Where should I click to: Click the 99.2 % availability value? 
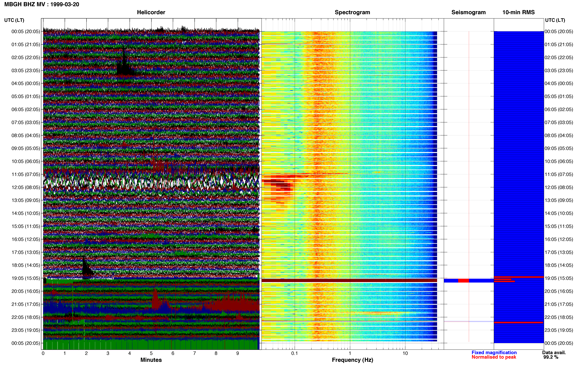tap(551, 357)
